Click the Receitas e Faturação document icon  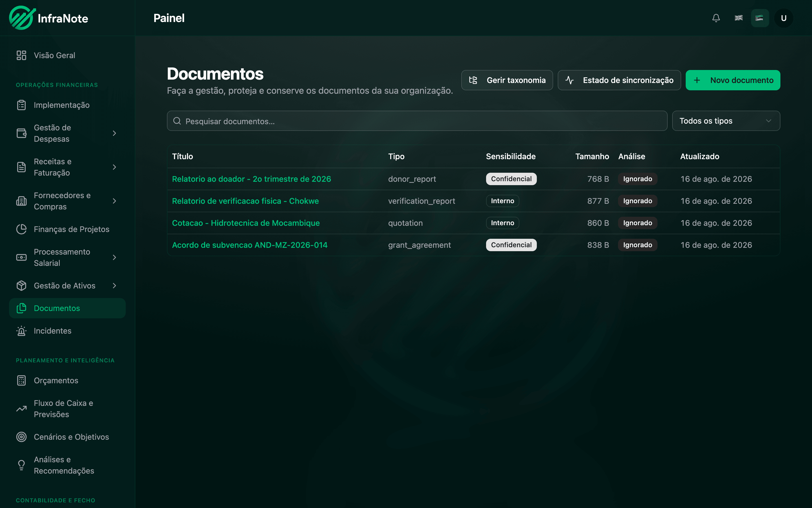tap(21, 167)
